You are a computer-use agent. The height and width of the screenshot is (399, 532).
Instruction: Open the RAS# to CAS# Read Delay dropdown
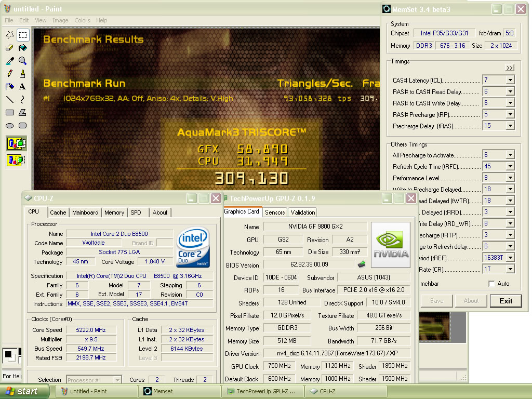[510, 91]
